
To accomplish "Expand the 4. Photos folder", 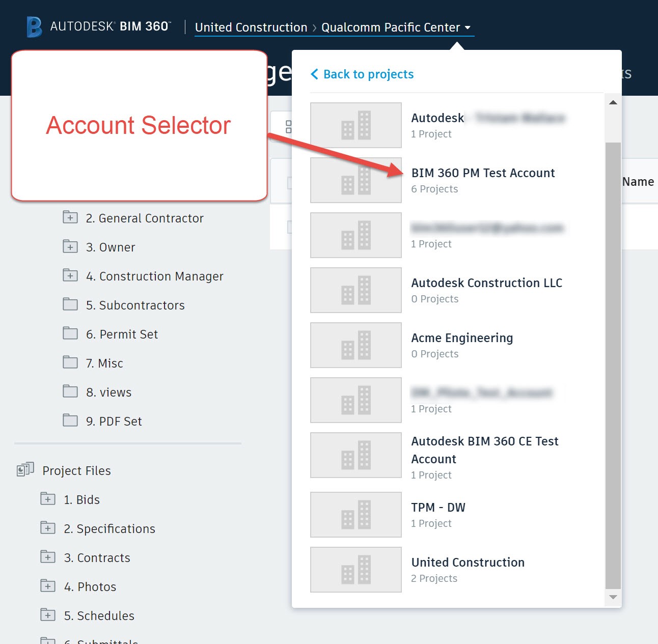I will (x=48, y=586).
